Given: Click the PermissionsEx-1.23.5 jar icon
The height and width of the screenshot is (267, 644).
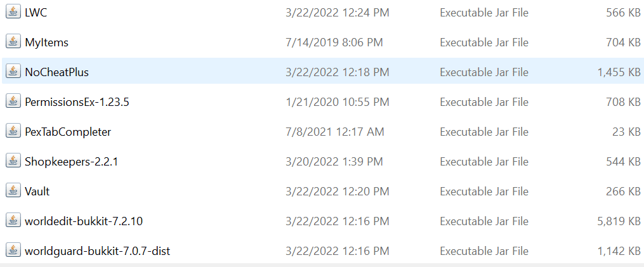Looking at the screenshot, I should (x=13, y=101).
